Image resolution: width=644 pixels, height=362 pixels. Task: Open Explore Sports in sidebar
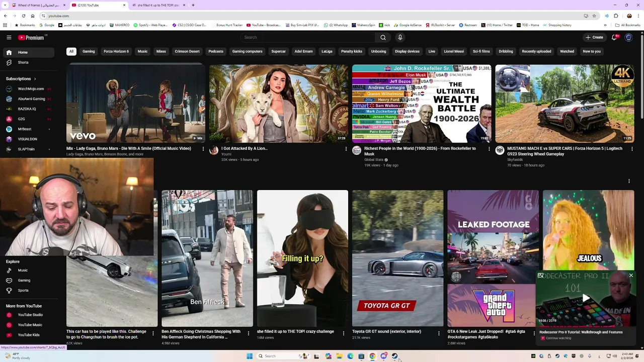23,291
